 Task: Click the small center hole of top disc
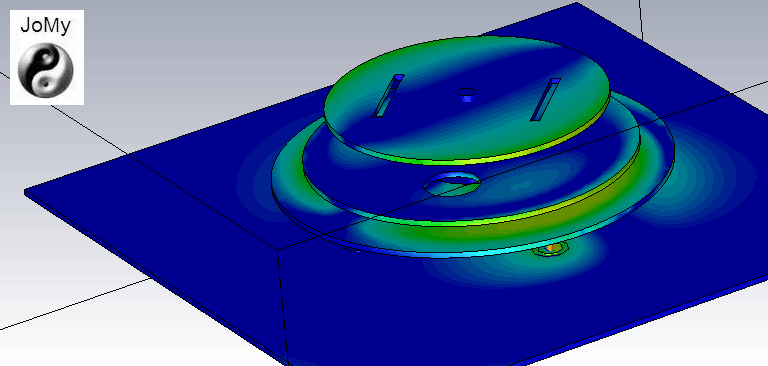[466, 93]
